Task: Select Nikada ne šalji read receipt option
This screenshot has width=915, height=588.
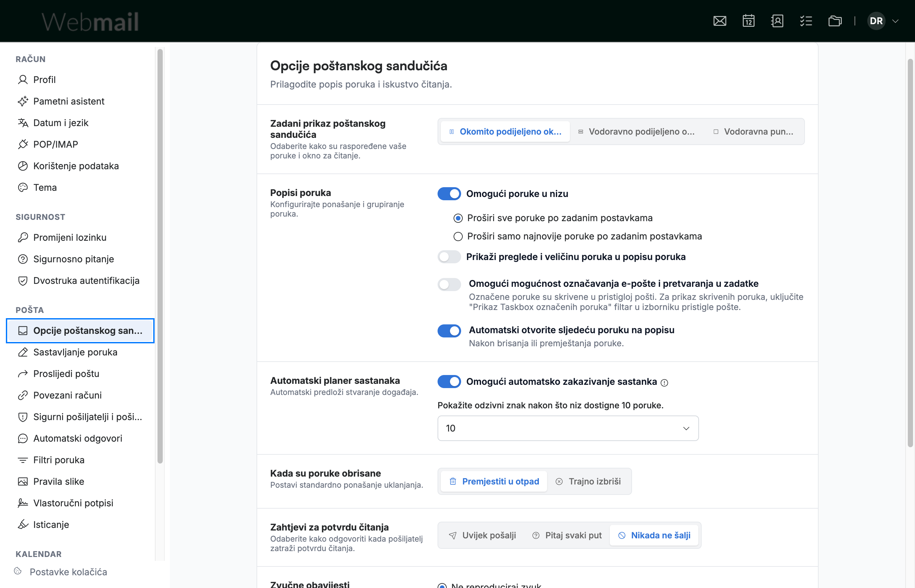Action: pyautogui.click(x=654, y=535)
